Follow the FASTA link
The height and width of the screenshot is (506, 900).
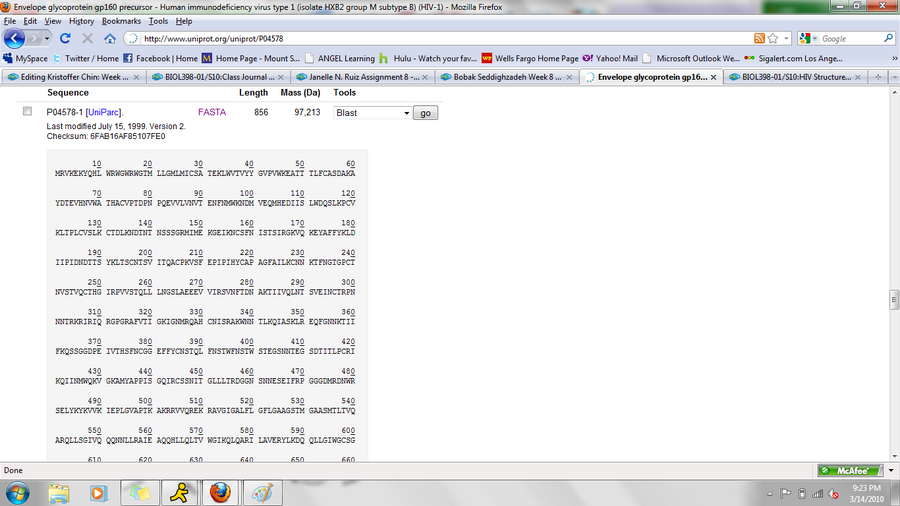[x=212, y=112]
